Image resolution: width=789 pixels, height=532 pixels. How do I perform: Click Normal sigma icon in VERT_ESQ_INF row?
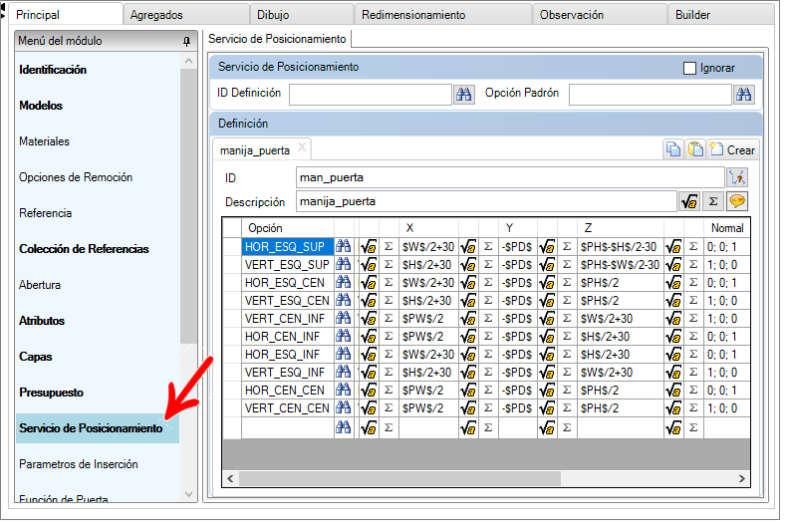pos(693,372)
